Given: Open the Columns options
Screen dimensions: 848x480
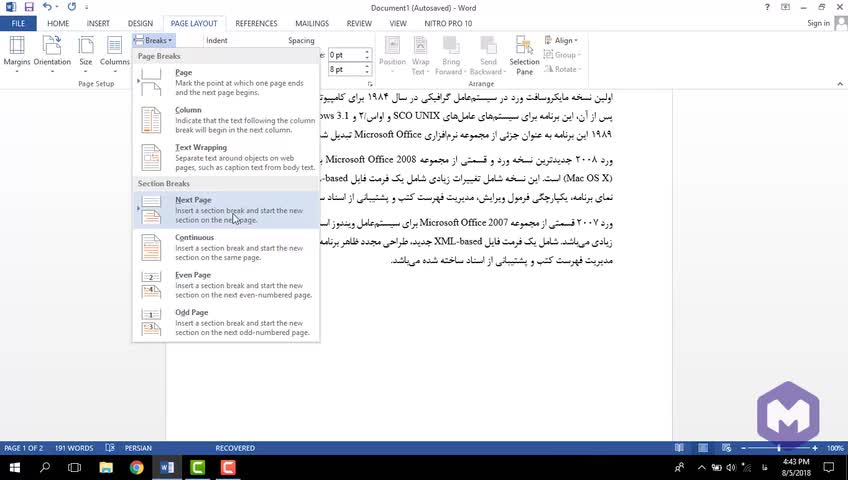Looking at the screenshot, I should coord(115,53).
